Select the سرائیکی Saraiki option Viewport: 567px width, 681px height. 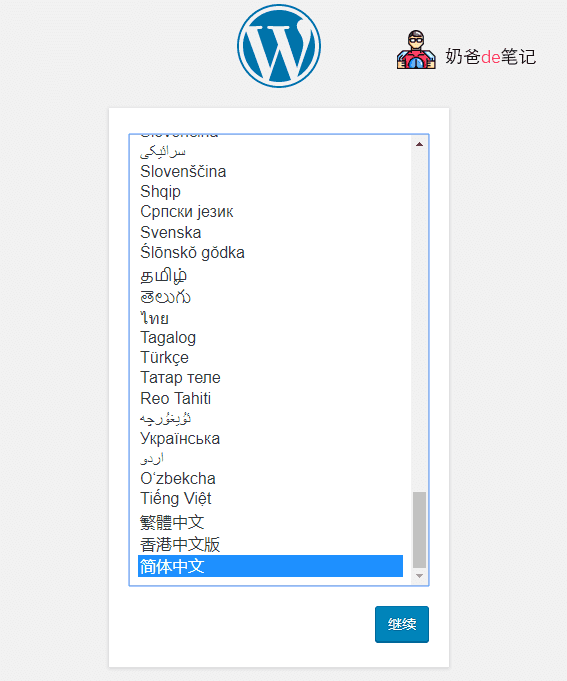coord(270,152)
